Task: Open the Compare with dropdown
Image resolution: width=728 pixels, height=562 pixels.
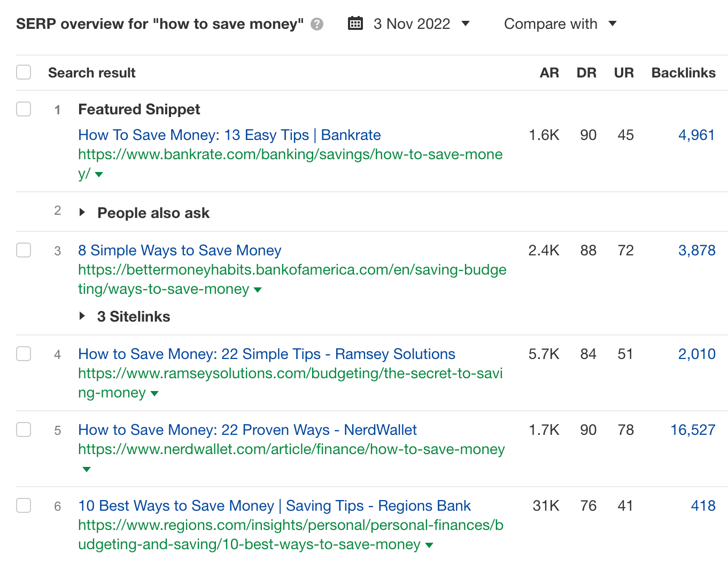Action: pyautogui.click(x=559, y=24)
